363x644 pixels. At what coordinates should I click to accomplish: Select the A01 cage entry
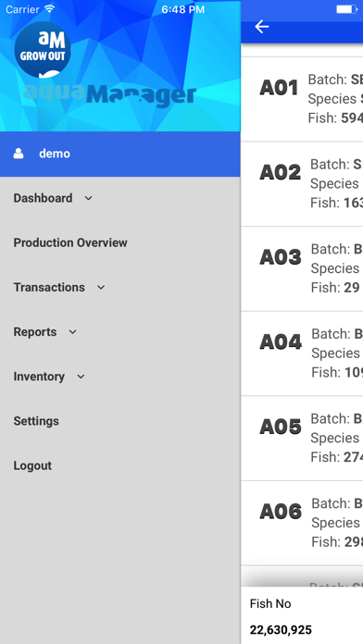[302, 99]
